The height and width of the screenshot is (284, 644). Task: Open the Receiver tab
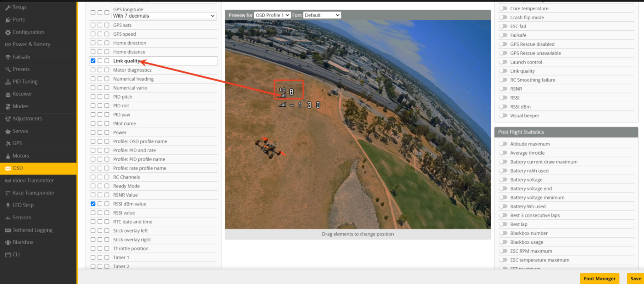click(22, 94)
